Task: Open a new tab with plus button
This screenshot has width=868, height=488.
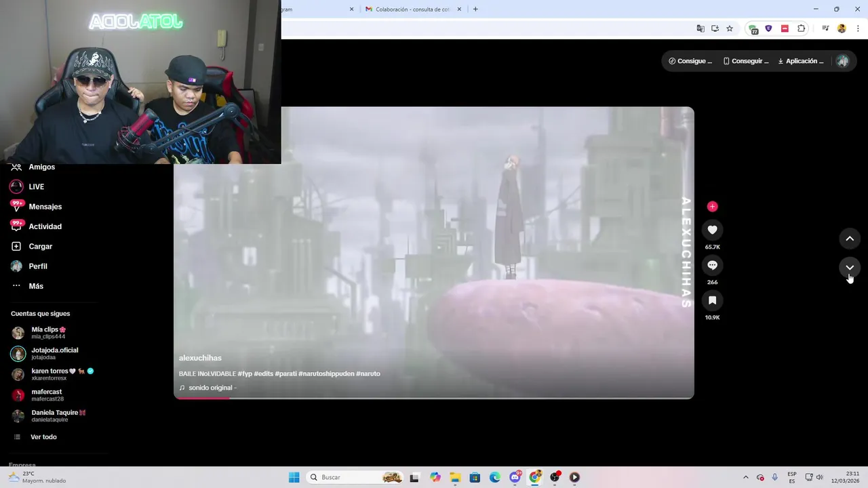Action: point(475,9)
